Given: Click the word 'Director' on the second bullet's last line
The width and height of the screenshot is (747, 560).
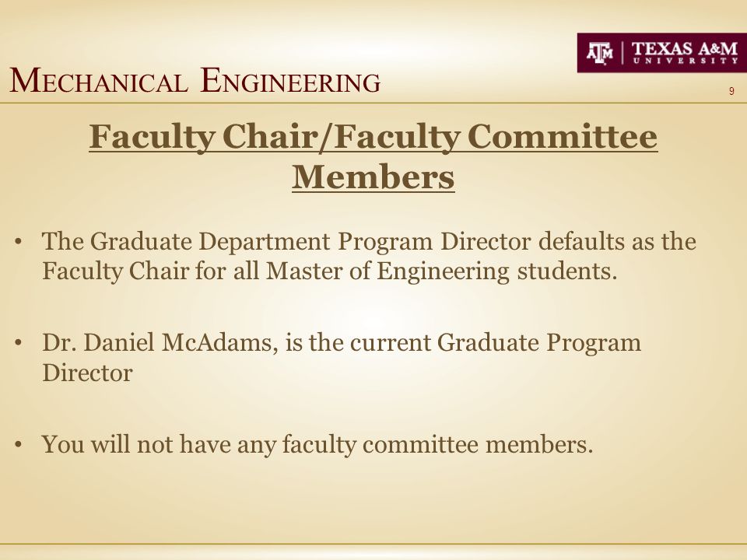Looking at the screenshot, I should tap(87, 373).
